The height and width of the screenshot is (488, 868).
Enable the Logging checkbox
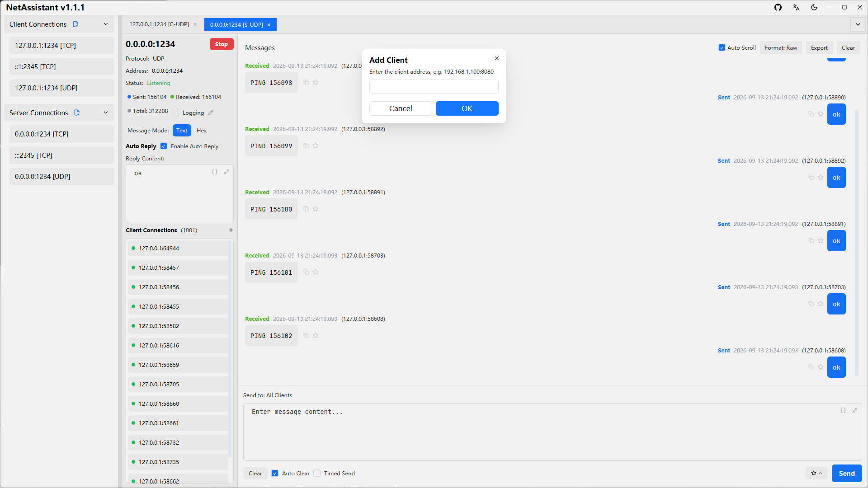point(176,113)
